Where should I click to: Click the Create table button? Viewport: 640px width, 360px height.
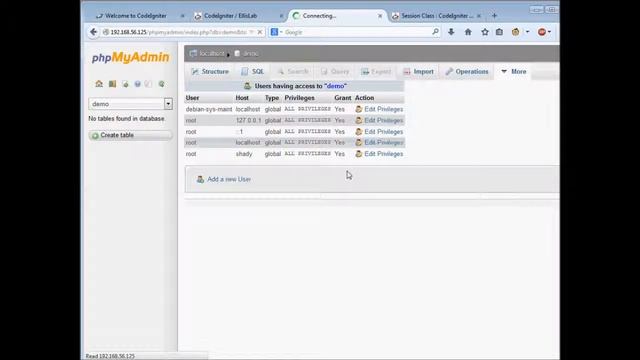click(130, 136)
